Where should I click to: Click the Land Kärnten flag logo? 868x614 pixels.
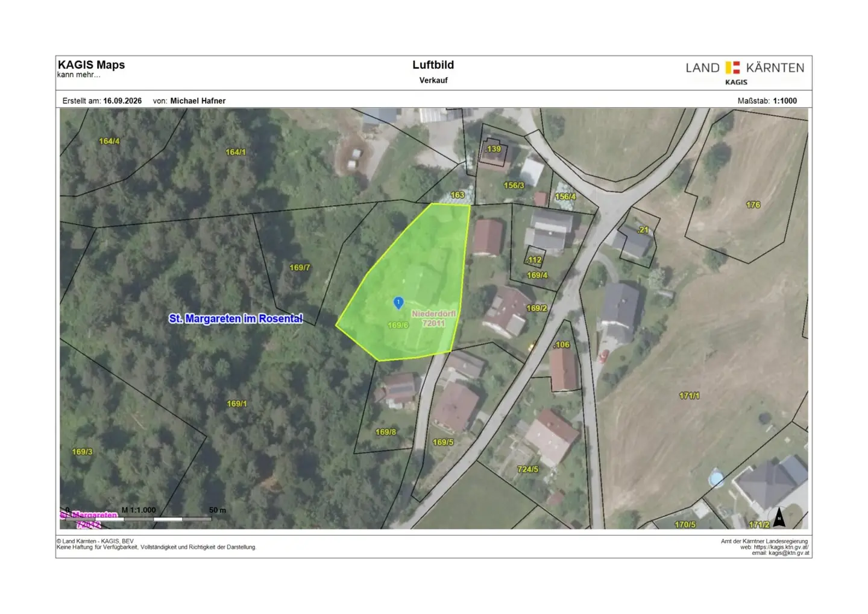(x=732, y=68)
